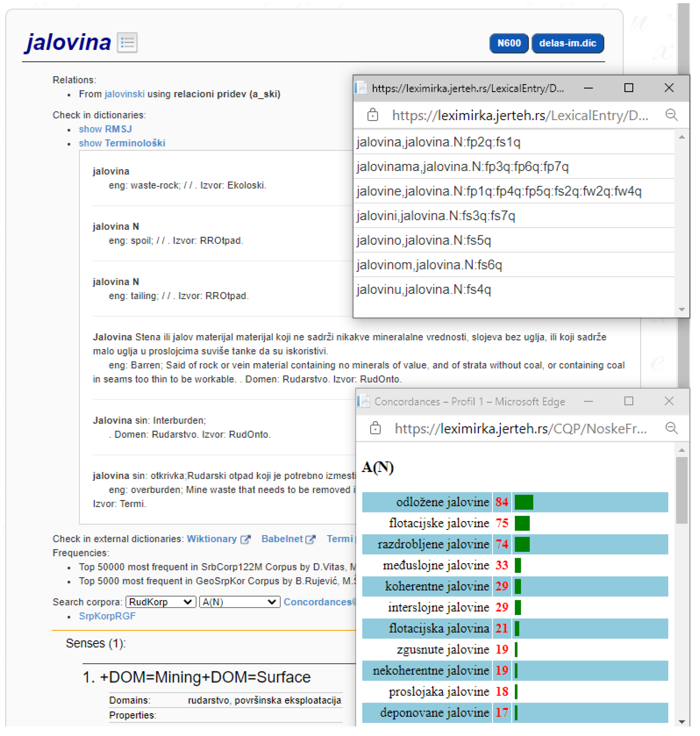This screenshot has width=700, height=736.
Task: Open Babelnet external link icon
Action: (310, 540)
